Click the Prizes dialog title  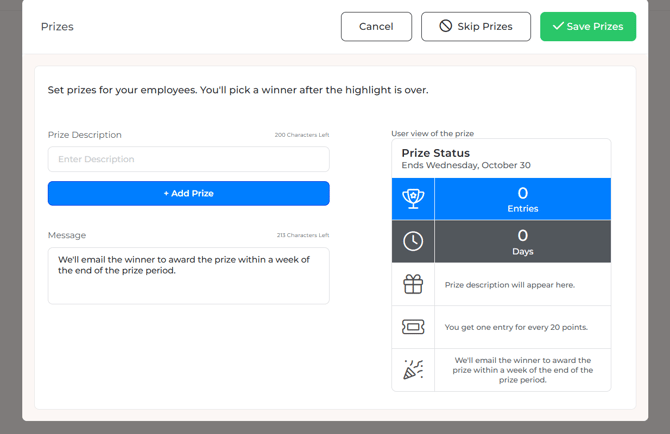(57, 27)
